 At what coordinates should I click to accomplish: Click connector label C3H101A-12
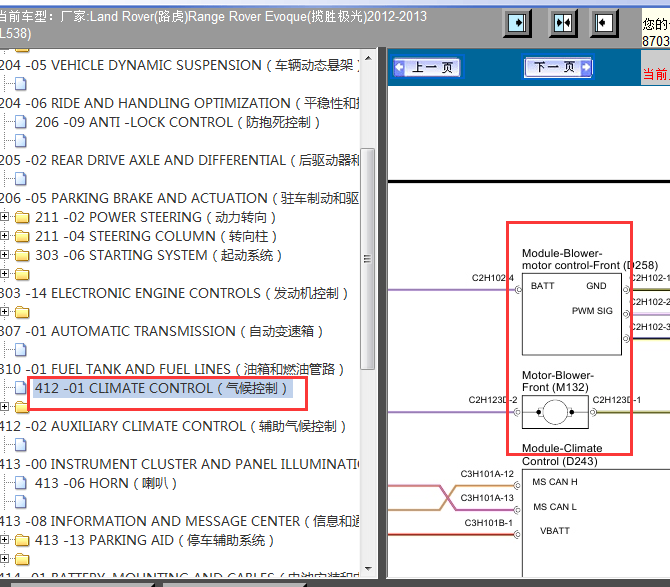(x=487, y=474)
